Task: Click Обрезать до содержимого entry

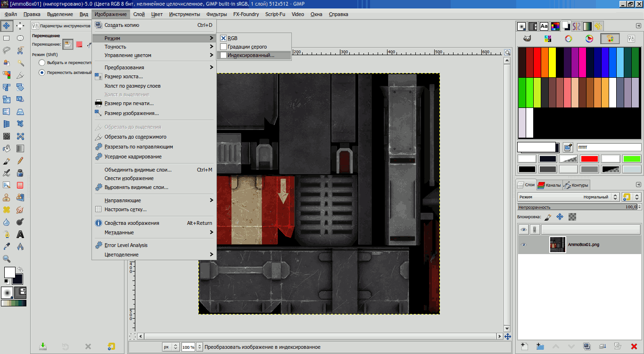Action: click(x=154, y=137)
